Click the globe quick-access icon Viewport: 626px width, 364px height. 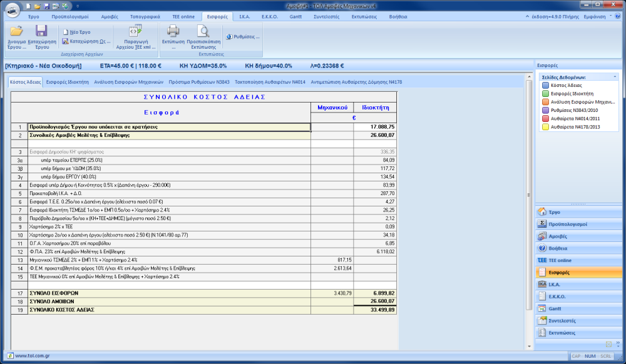[x=64, y=6]
